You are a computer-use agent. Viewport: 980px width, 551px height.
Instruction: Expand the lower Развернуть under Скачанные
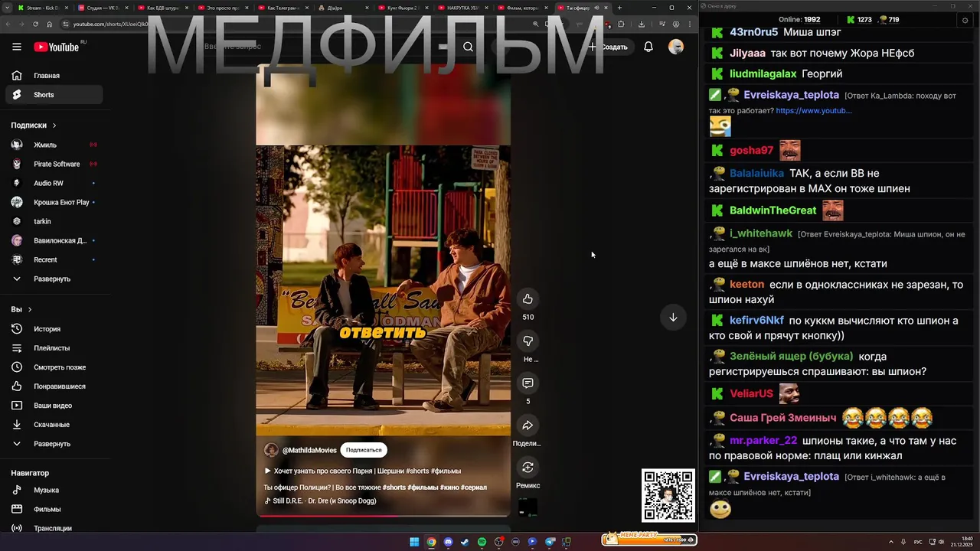[54, 444]
